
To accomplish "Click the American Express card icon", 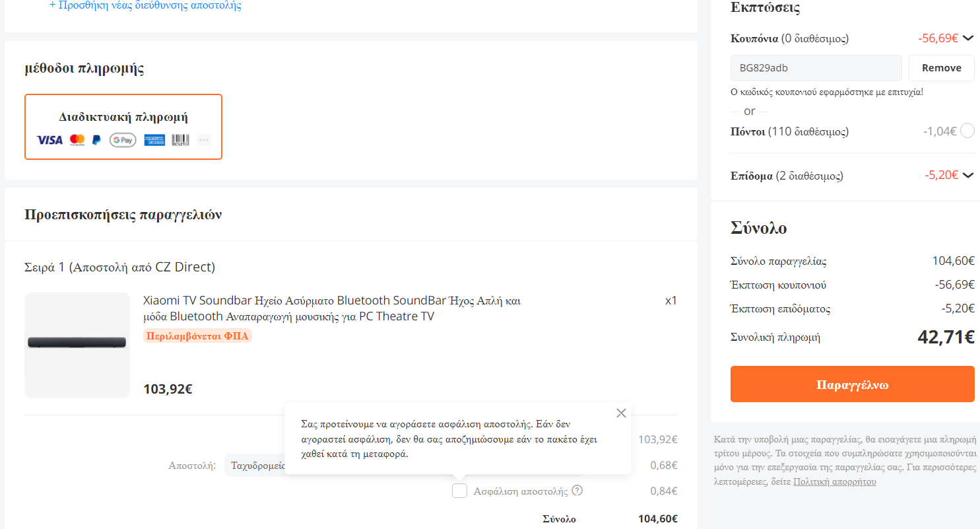I will pos(154,140).
